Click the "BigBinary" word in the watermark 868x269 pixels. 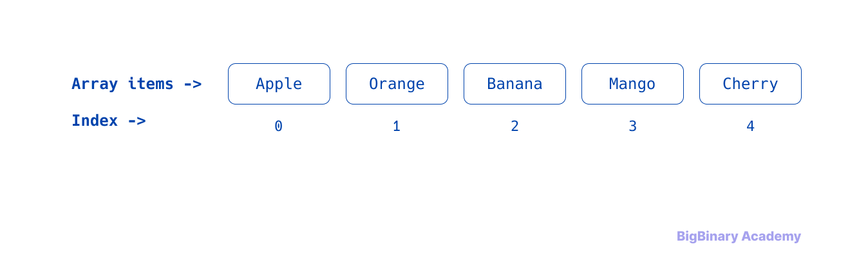(x=707, y=237)
